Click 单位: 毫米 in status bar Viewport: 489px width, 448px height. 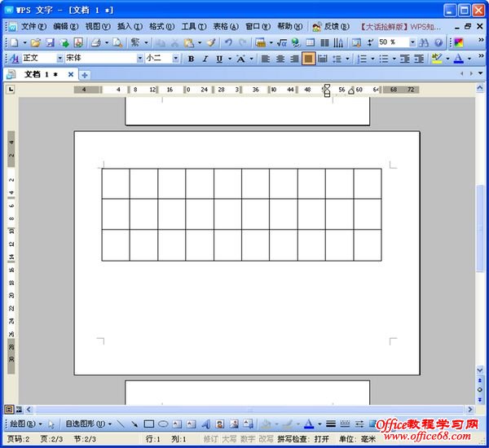(x=357, y=439)
